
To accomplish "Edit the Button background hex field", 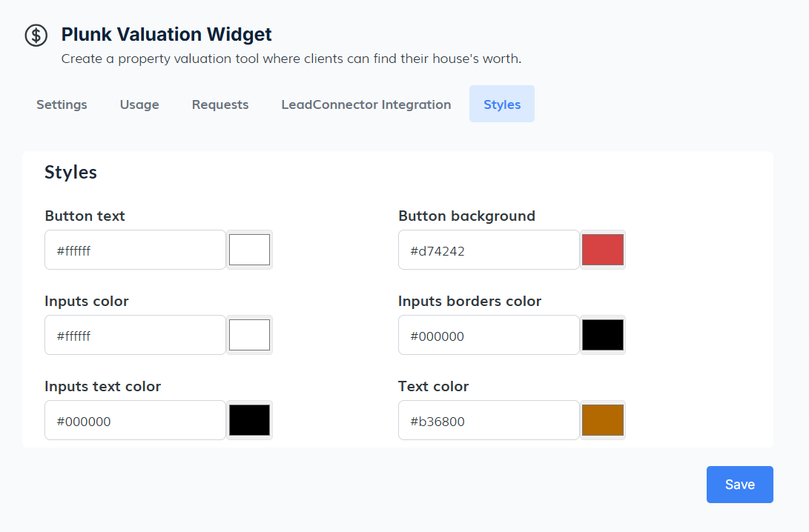I will 489,250.
